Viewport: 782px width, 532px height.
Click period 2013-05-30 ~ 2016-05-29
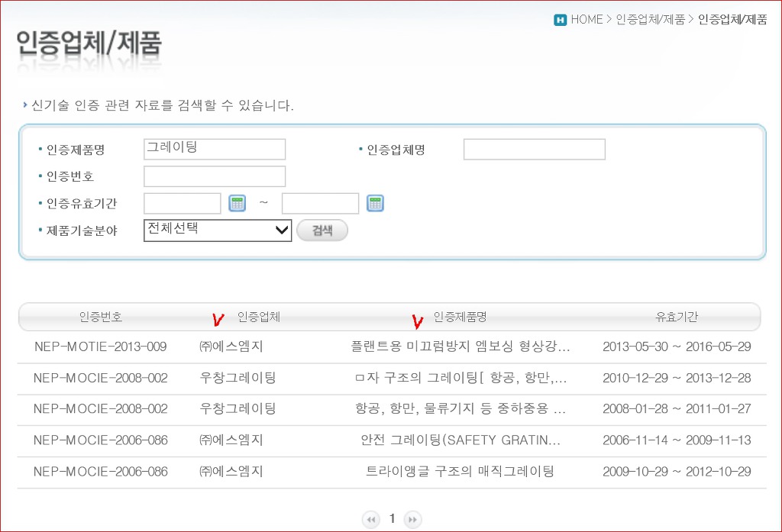(x=677, y=347)
